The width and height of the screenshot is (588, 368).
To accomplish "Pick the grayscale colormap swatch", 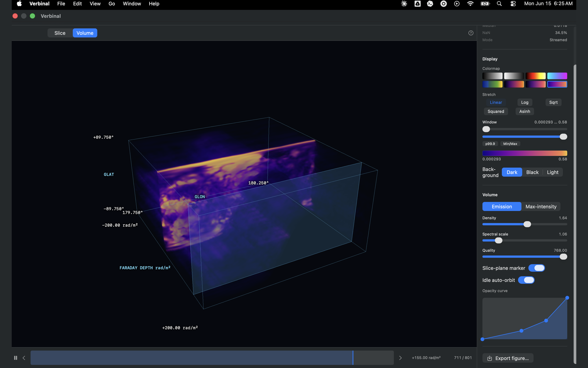I will coord(492,76).
